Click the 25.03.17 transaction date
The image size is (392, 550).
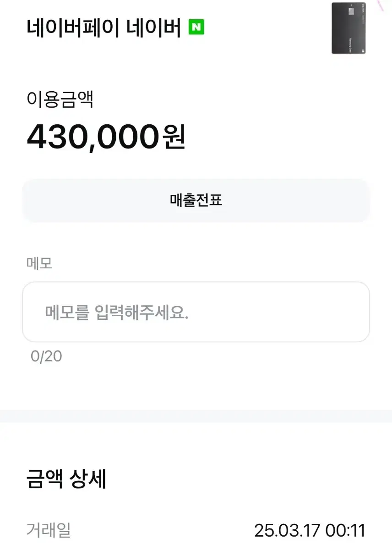coord(287,531)
